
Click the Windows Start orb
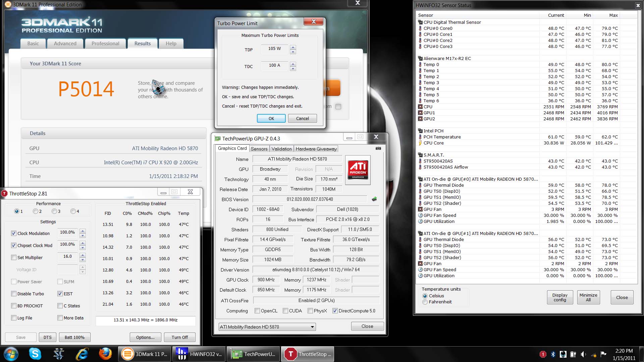point(11,354)
